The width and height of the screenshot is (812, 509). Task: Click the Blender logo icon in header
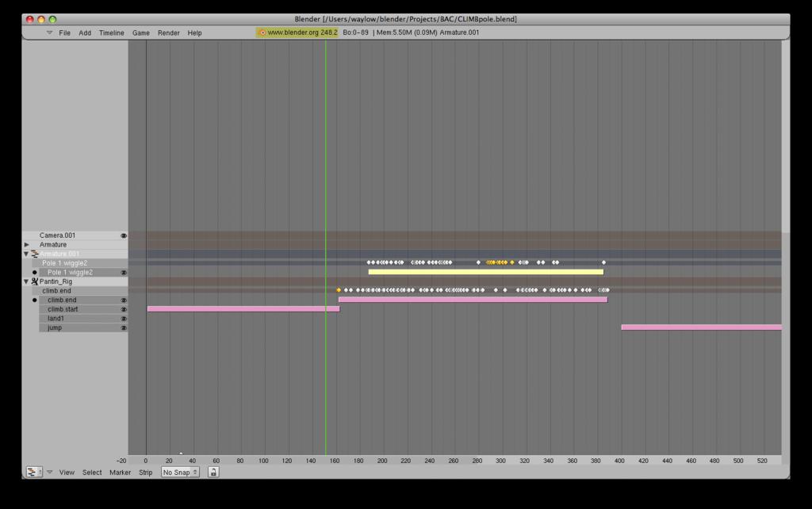262,32
